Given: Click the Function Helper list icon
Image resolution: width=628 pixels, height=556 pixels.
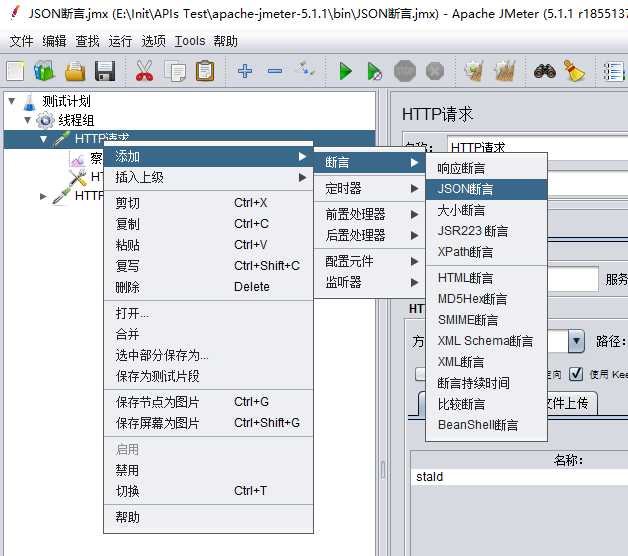Looking at the screenshot, I should pos(614,71).
